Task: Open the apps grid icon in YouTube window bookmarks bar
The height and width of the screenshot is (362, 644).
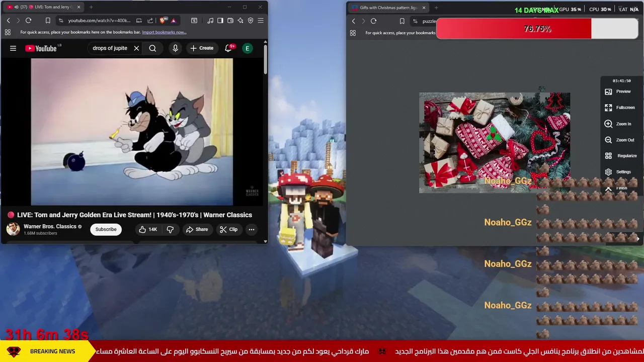Action: point(8,32)
